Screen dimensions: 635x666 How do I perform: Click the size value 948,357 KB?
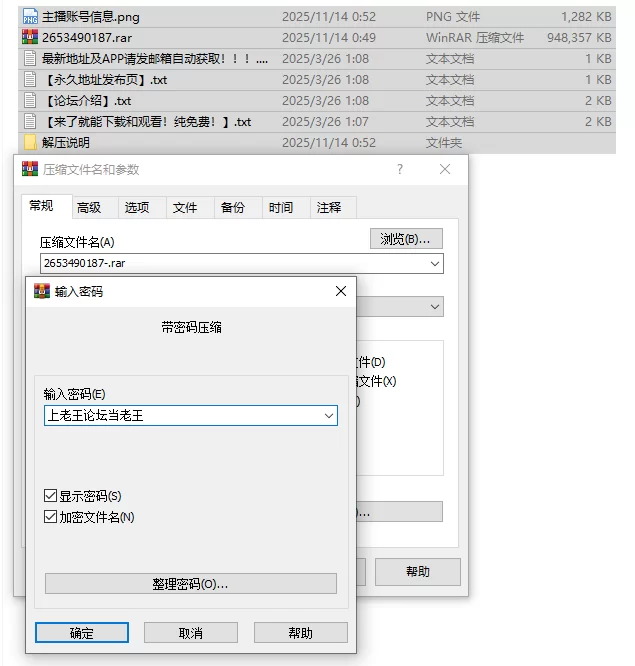pos(579,38)
